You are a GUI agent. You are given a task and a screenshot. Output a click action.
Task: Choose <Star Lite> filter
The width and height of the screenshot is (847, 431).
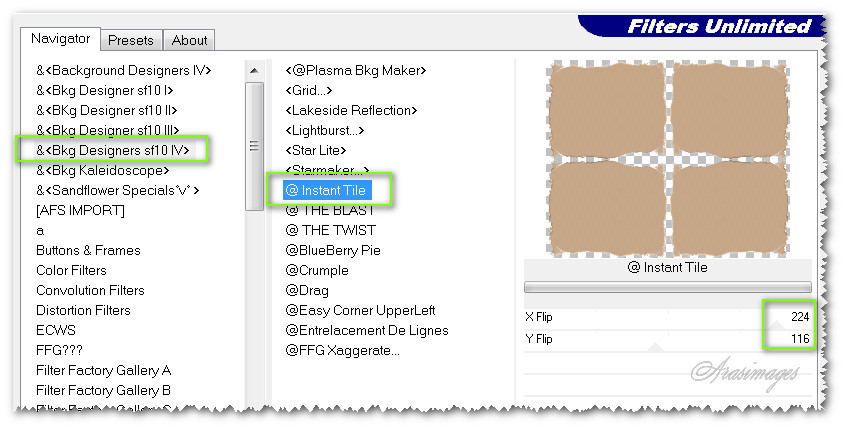pyautogui.click(x=315, y=150)
